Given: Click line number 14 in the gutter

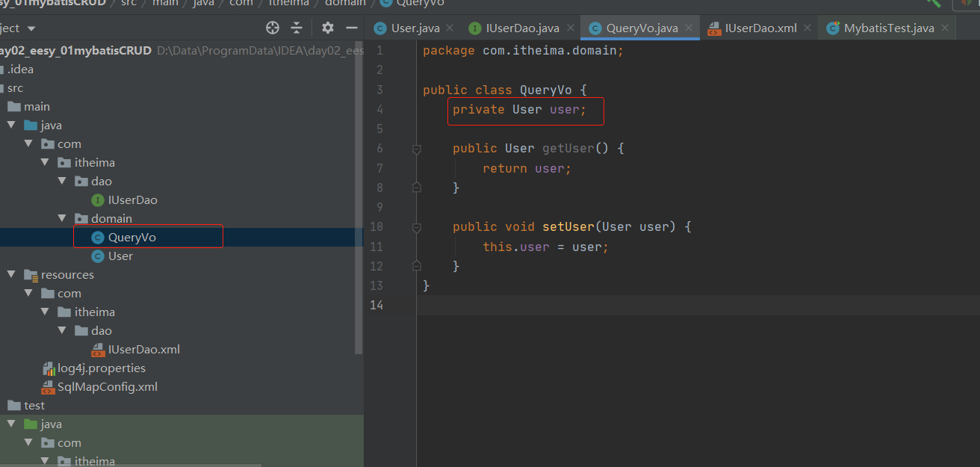Looking at the screenshot, I should click(x=376, y=305).
